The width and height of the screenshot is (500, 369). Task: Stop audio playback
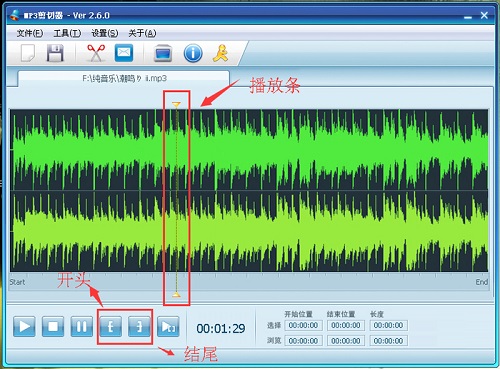coord(53,326)
